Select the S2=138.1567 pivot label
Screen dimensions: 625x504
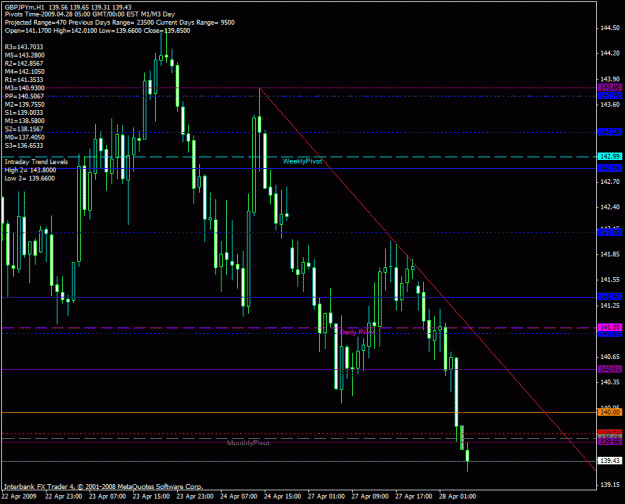click(x=24, y=129)
